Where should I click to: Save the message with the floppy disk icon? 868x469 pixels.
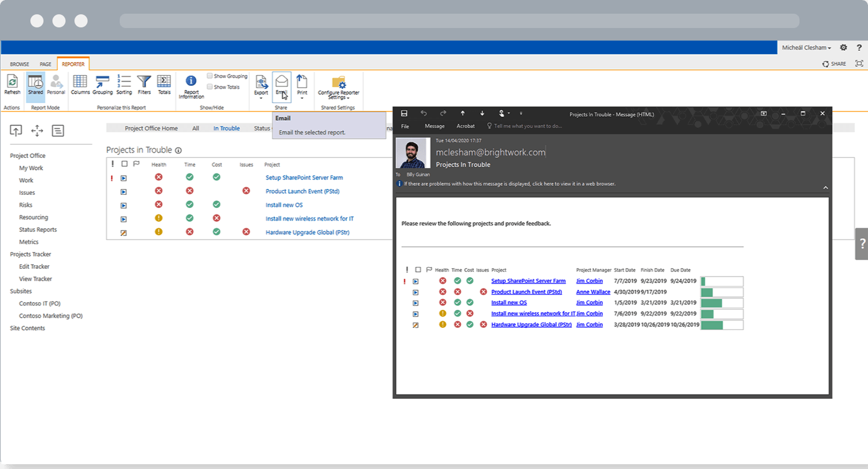pyautogui.click(x=404, y=113)
